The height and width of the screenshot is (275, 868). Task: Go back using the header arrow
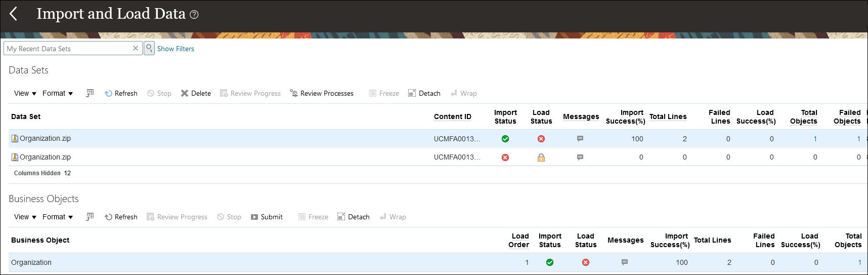click(x=14, y=14)
